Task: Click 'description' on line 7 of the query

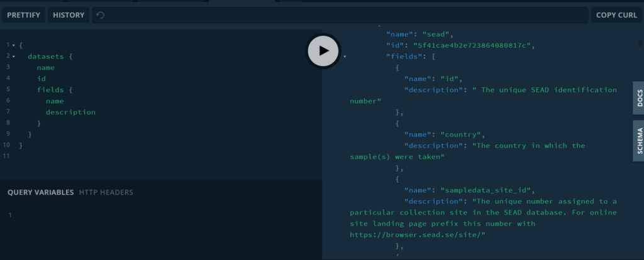Action: coord(70,112)
